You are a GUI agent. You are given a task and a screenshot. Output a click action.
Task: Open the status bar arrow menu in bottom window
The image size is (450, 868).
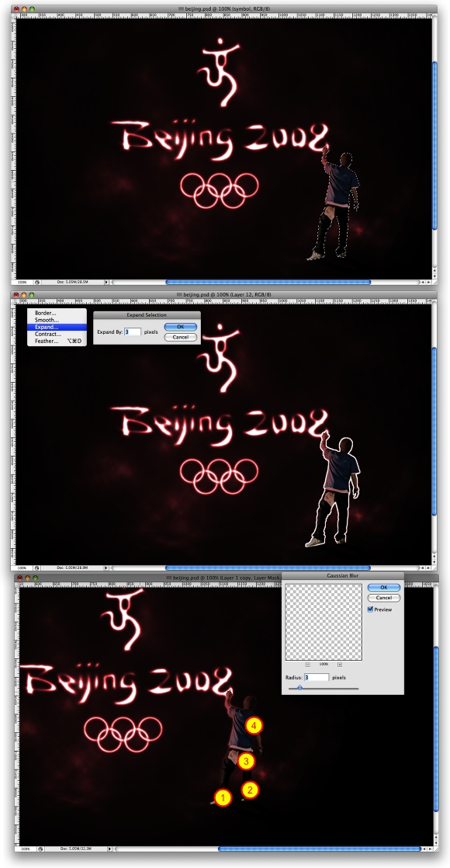109,849
